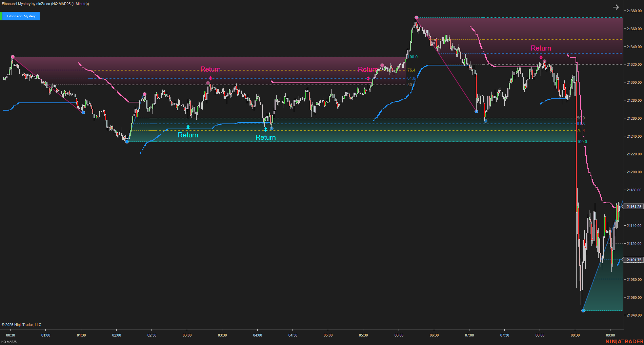This screenshot has width=644, height=345.
Task: Click the earliest blue swing-low dot marker
Action: [x=83, y=112]
